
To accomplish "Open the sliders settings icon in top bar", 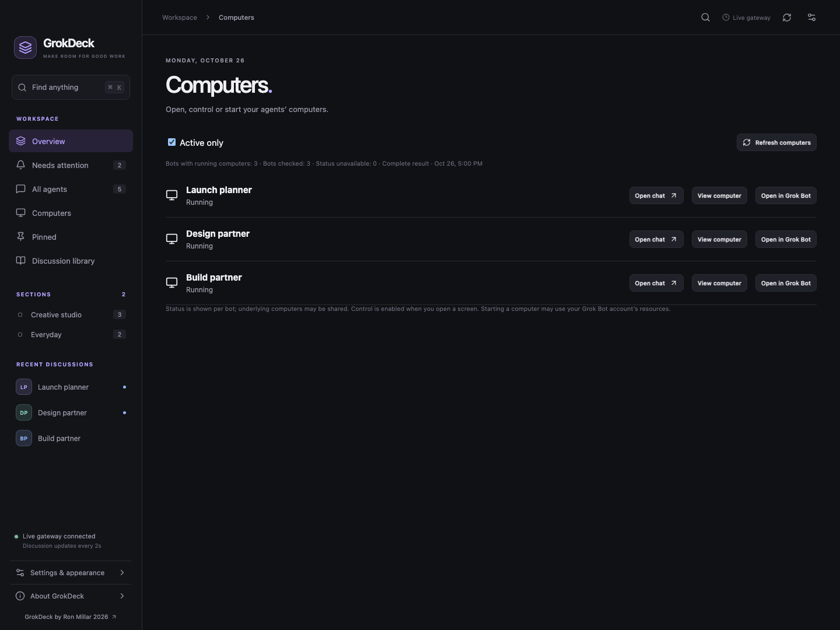I will coord(811,17).
